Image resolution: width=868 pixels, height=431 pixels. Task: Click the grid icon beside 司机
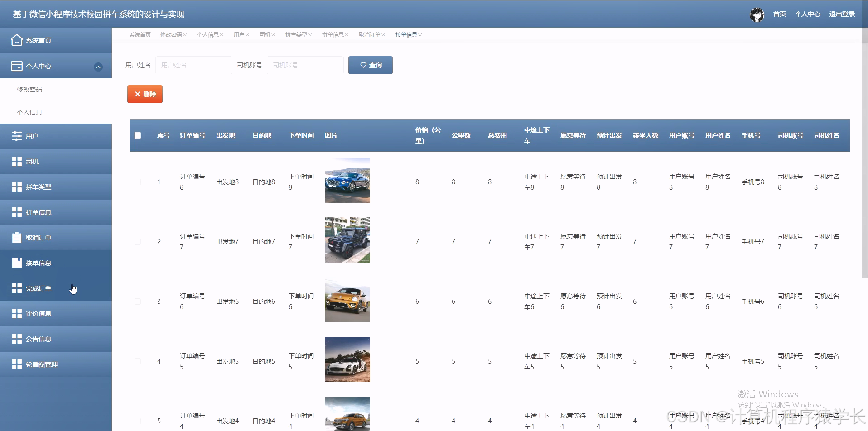tap(17, 162)
